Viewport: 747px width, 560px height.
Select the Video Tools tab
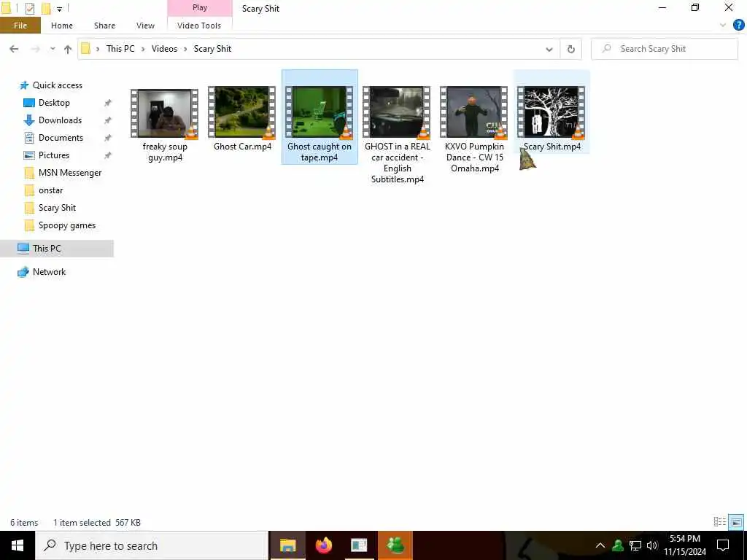199,26
